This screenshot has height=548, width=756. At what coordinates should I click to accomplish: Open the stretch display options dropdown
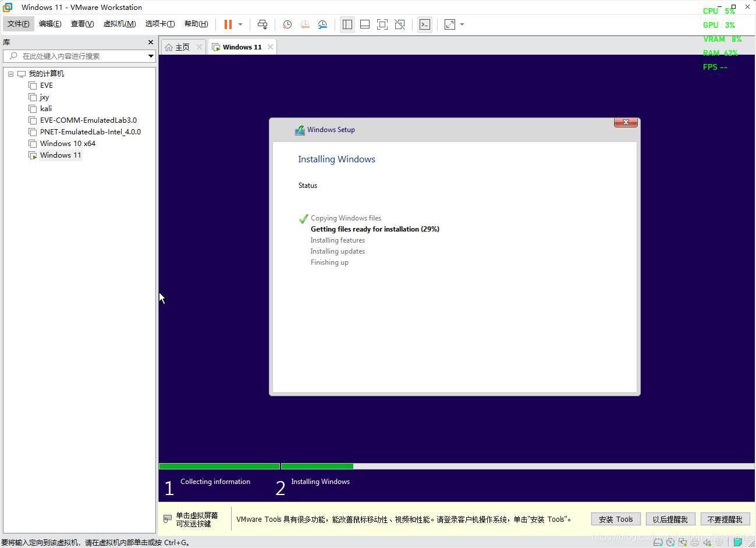tap(462, 24)
